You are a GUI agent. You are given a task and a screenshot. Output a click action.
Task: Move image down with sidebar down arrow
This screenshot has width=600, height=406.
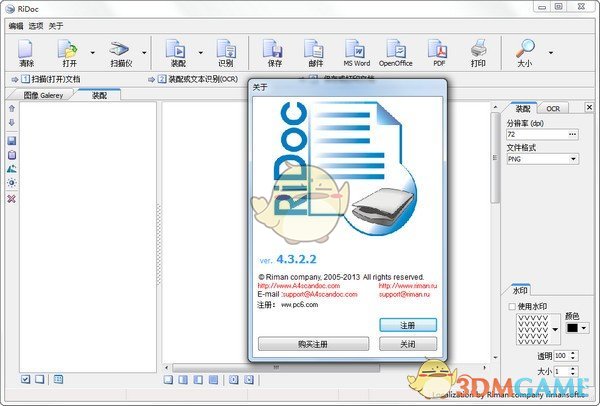tap(11, 122)
